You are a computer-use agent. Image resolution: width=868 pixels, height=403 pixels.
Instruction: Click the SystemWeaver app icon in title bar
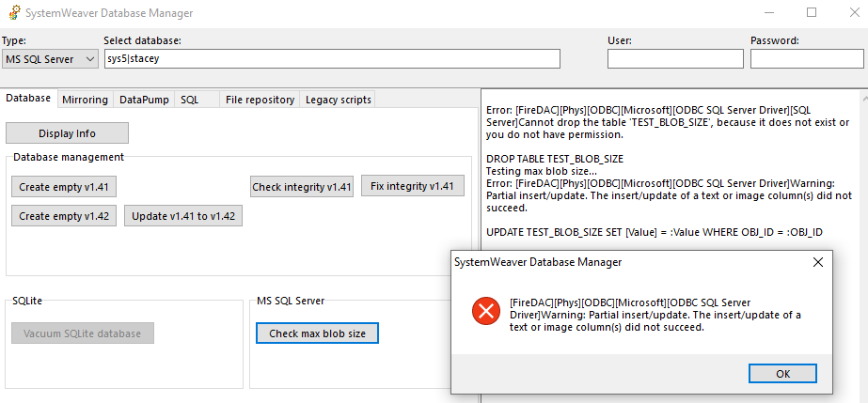pyautogui.click(x=15, y=13)
